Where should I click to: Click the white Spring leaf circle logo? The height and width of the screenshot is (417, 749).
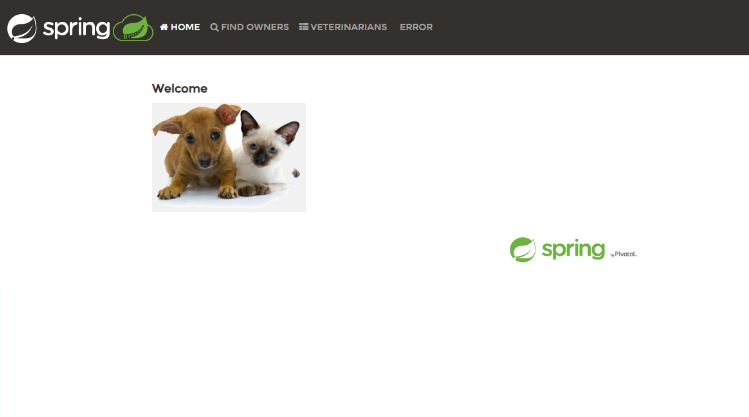tap(21, 28)
